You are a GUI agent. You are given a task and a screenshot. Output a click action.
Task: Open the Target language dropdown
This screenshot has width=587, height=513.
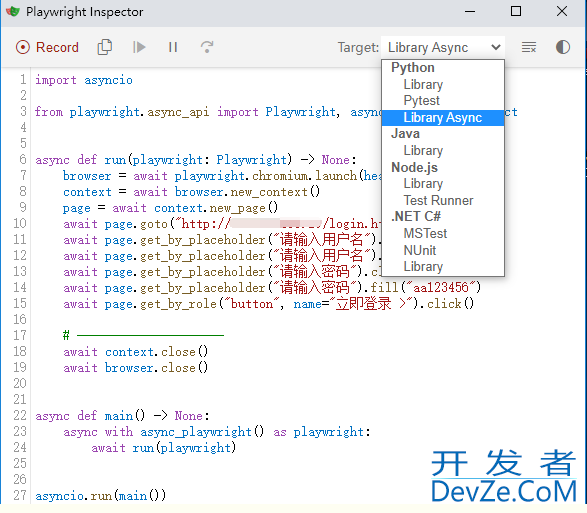(443, 48)
